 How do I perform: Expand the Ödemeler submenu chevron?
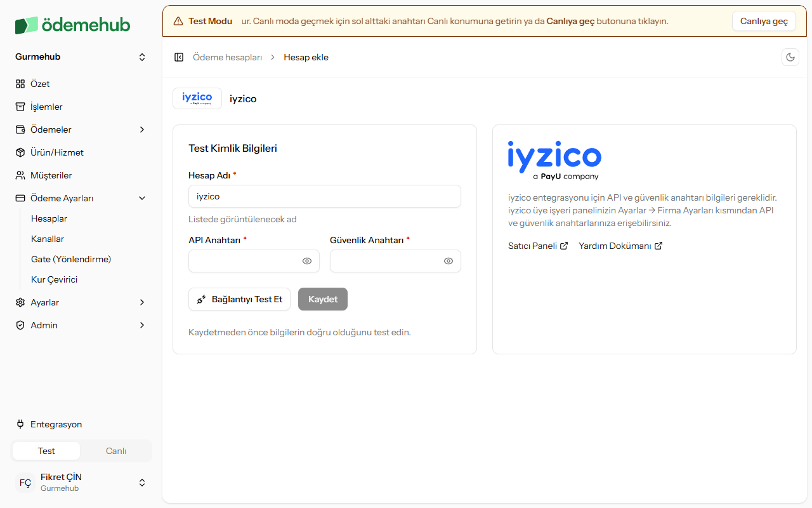click(x=142, y=130)
